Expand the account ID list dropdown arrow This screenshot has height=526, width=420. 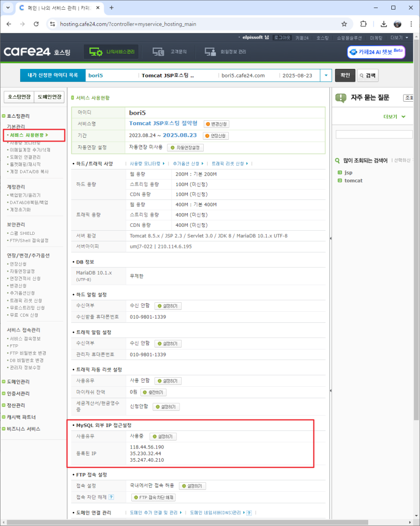[326, 75]
